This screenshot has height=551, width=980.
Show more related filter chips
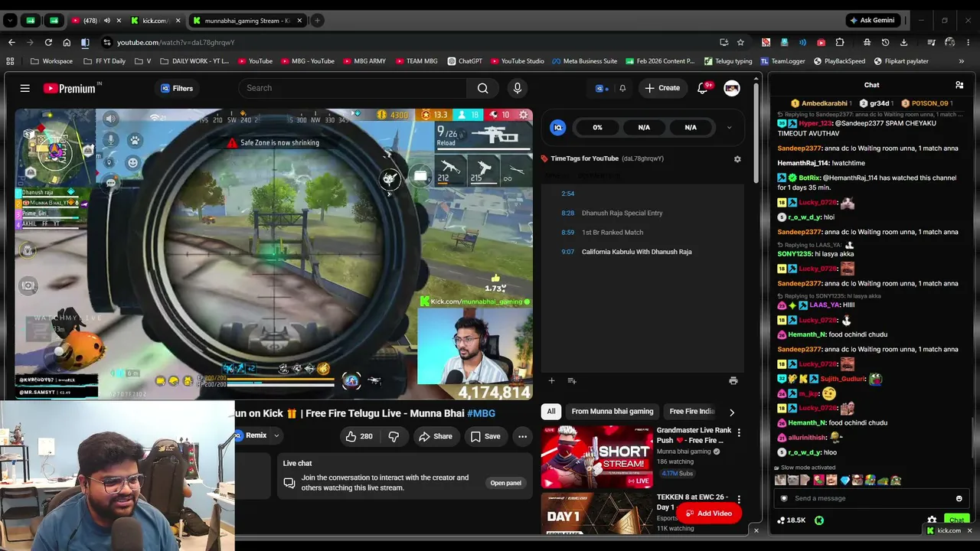point(731,412)
